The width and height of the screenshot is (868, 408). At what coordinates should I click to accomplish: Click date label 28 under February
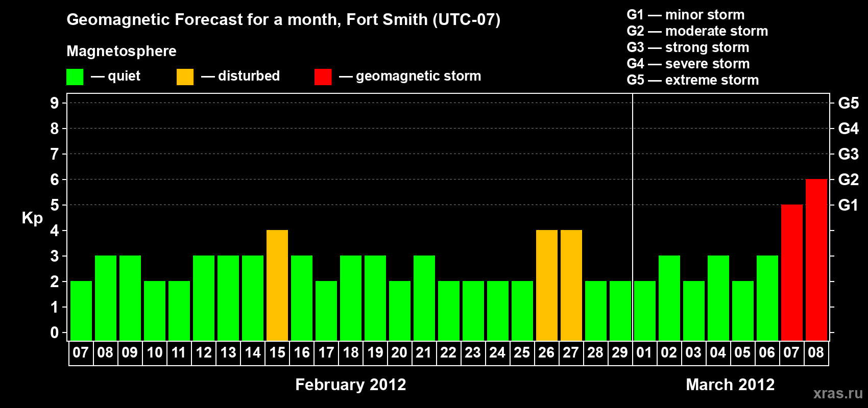tap(595, 352)
